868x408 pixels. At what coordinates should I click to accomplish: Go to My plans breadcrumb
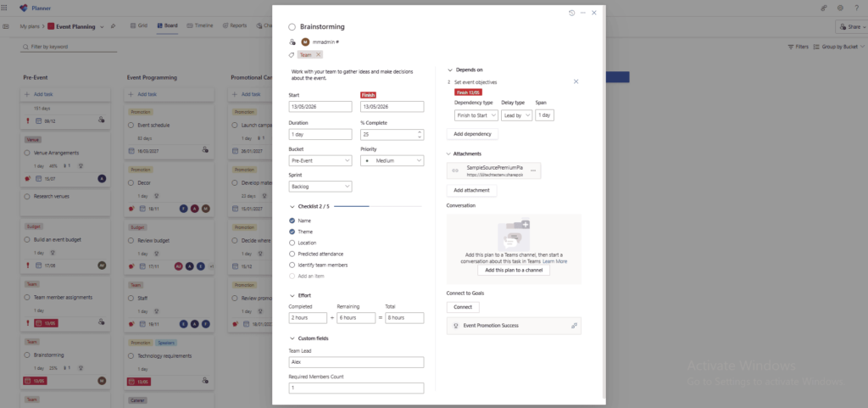pos(30,26)
